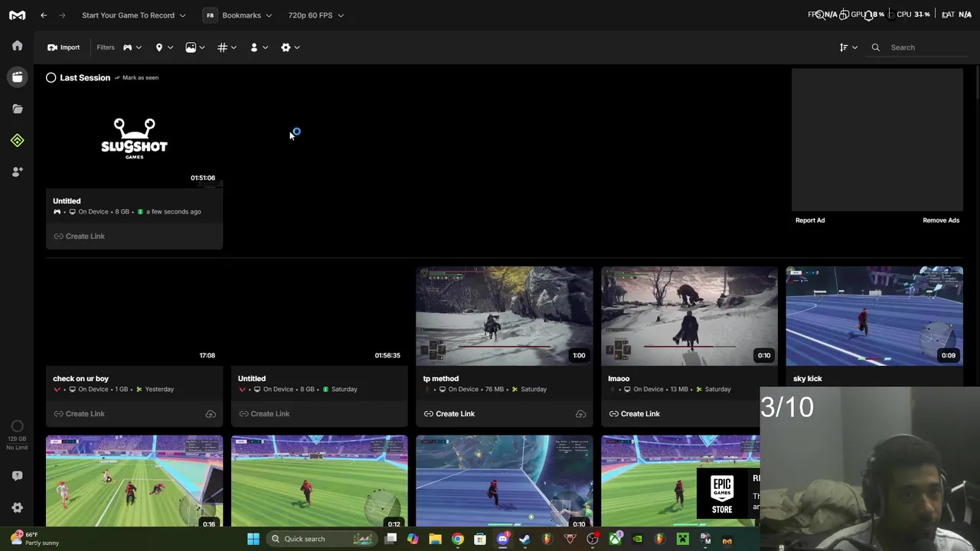Click the Medal logo icon

tap(17, 15)
